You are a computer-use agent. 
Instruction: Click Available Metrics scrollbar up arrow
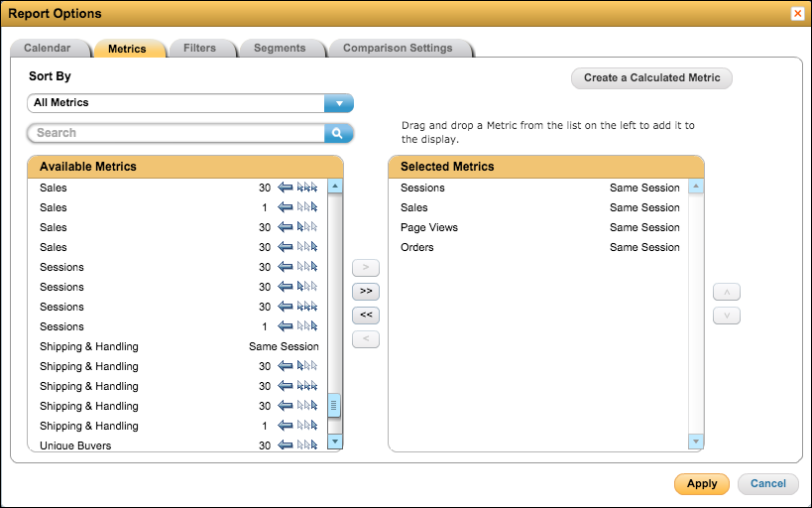tap(335, 187)
